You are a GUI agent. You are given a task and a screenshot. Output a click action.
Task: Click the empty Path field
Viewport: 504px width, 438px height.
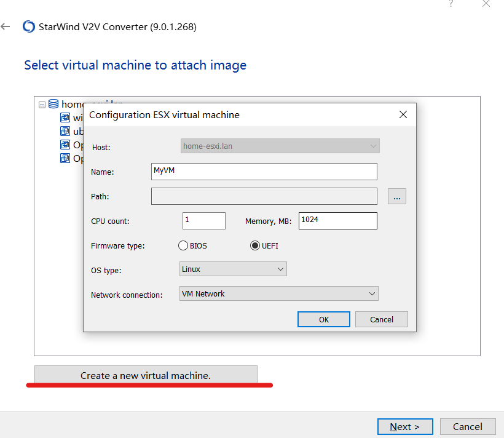pyautogui.click(x=264, y=196)
